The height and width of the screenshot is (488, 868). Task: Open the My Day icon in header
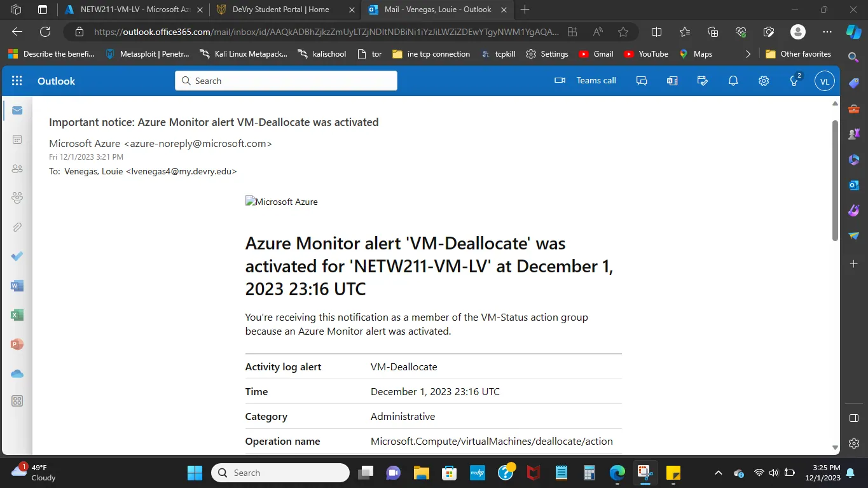point(703,81)
